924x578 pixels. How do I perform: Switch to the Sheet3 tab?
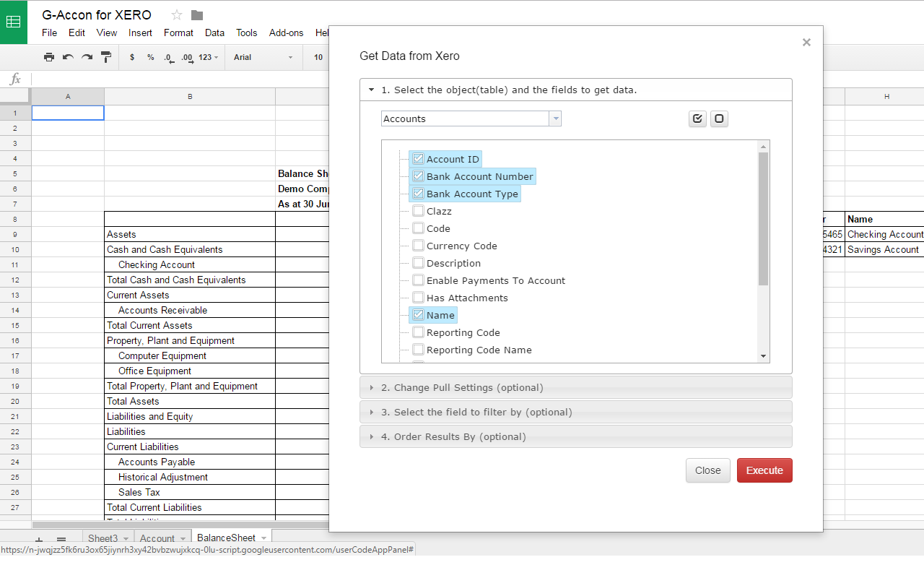pos(103,538)
